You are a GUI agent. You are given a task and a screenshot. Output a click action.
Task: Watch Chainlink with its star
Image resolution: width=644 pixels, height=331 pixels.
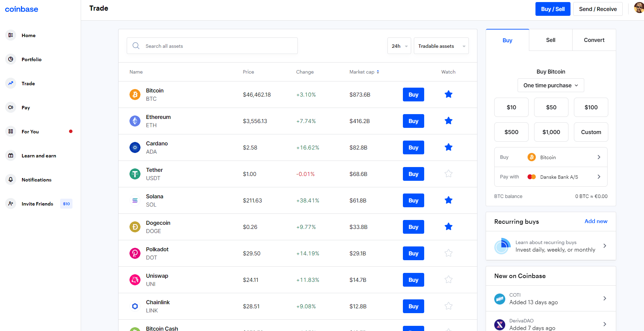[449, 306]
